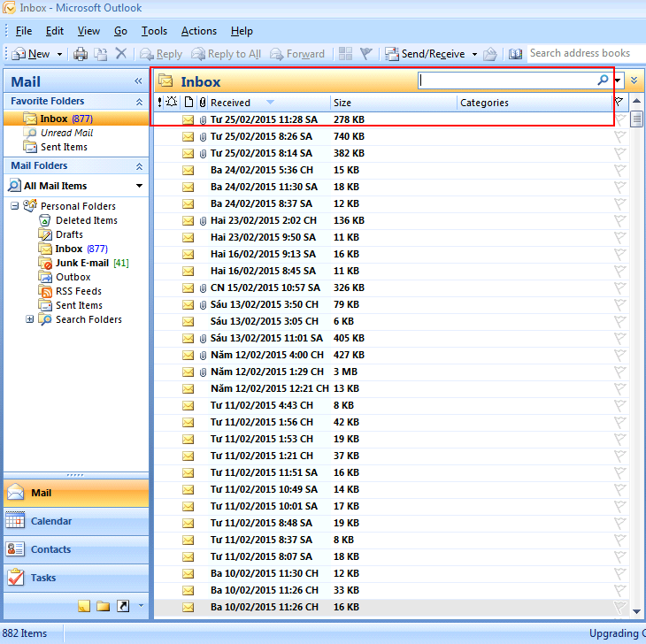This screenshot has height=644, width=646.
Task: Open the File menu
Action: pos(24,31)
